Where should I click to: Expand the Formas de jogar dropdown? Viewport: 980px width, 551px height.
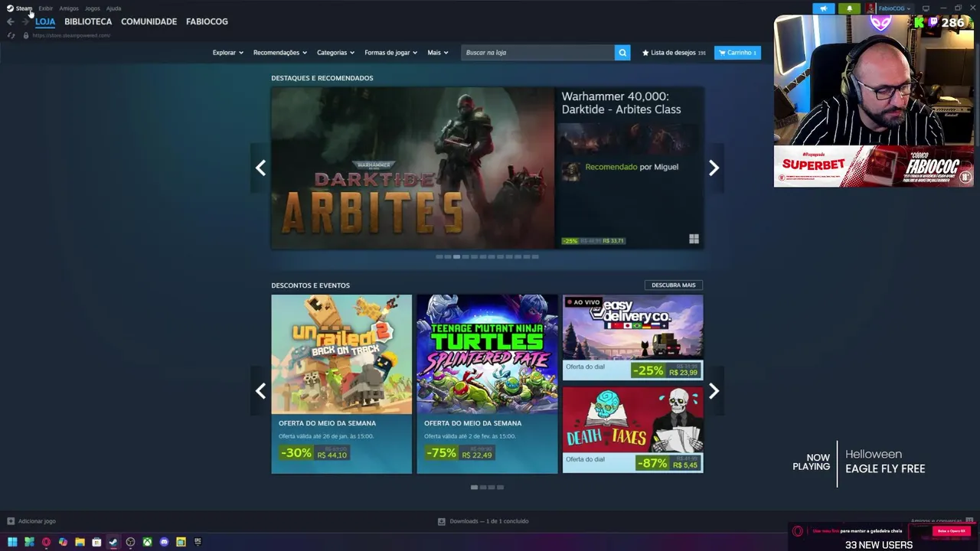390,53
